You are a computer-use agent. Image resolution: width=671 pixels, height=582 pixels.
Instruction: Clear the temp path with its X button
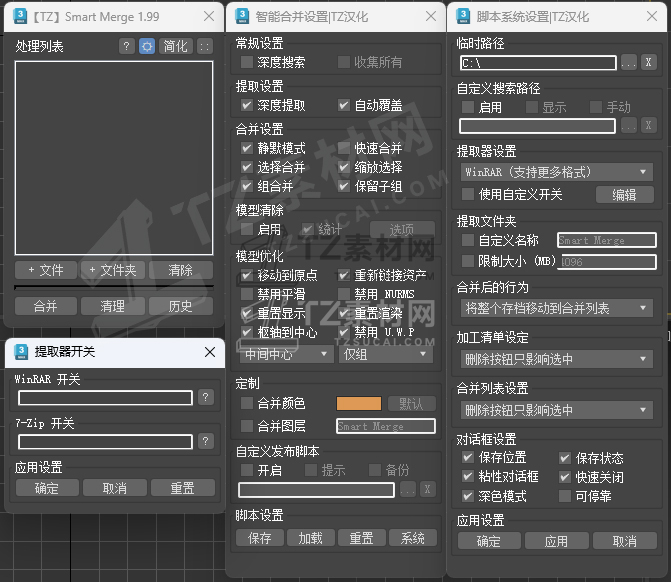click(x=648, y=63)
